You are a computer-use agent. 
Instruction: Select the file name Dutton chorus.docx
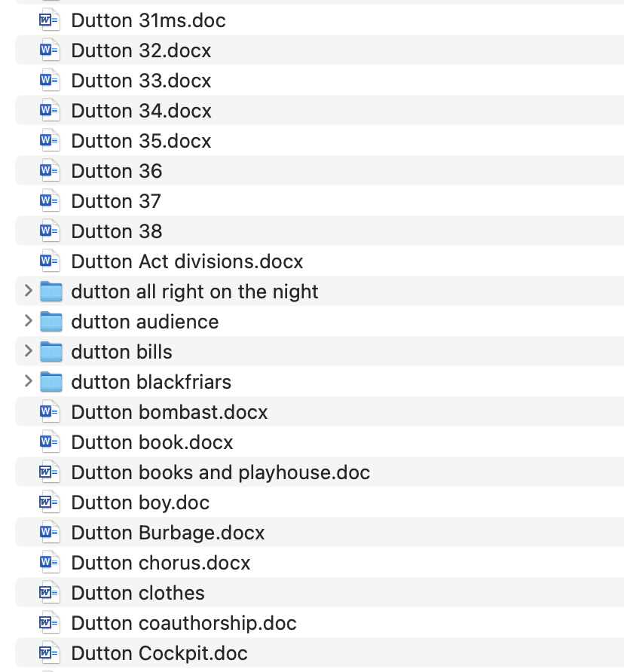(x=161, y=563)
